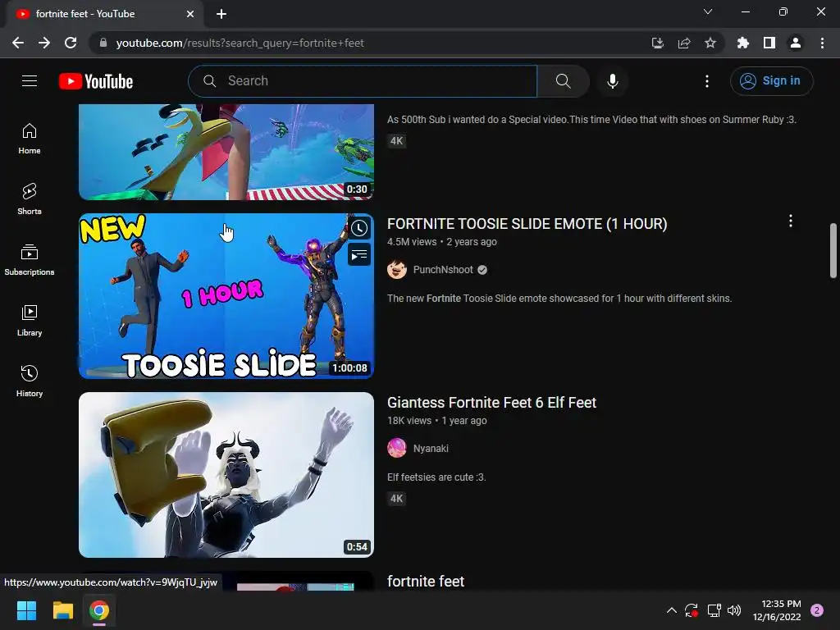Play the 0:30 video thumbnail
Image resolution: width=840 pixels, height=630 pixels.
click(226, 152)
